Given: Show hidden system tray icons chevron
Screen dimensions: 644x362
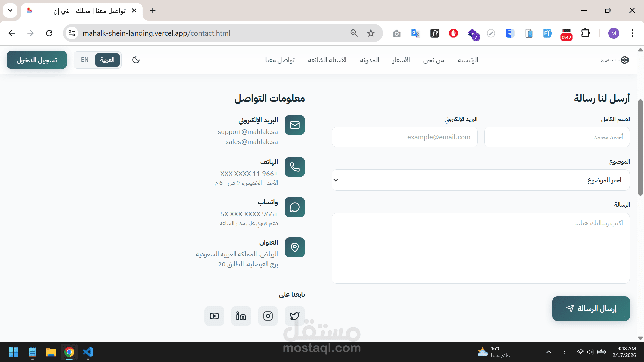Looking at the screenshot, I should 549,352.
